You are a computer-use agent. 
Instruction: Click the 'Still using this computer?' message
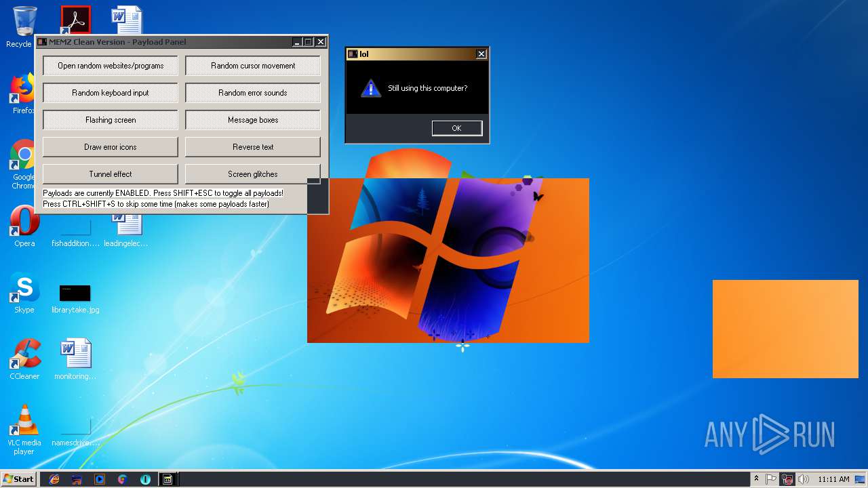coord(427,88)
